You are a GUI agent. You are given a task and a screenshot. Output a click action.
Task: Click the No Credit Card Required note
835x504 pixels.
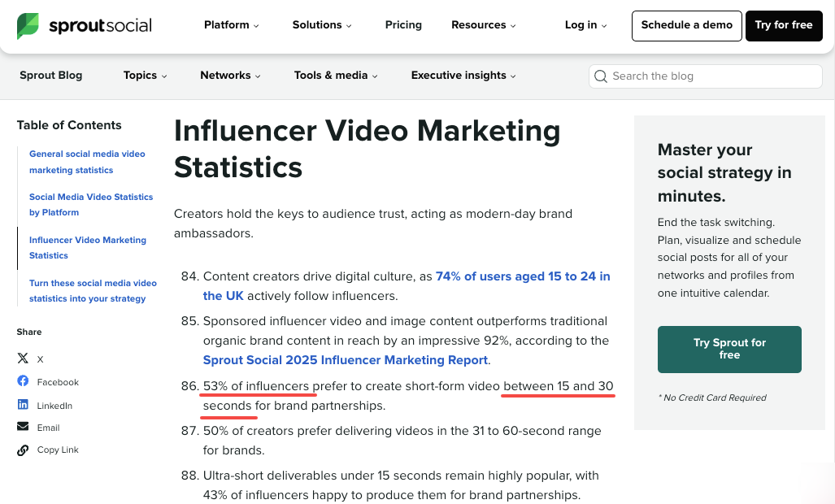712,398
